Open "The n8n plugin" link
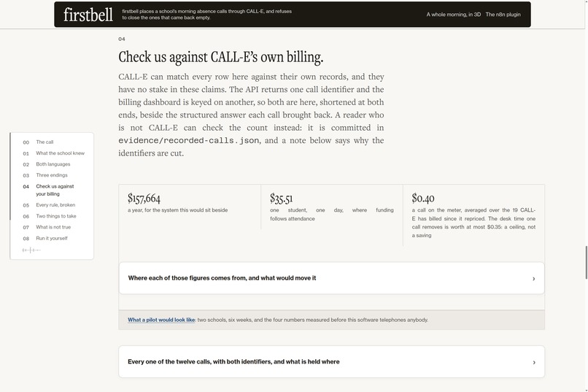588x392 pixels. (503, 15)
